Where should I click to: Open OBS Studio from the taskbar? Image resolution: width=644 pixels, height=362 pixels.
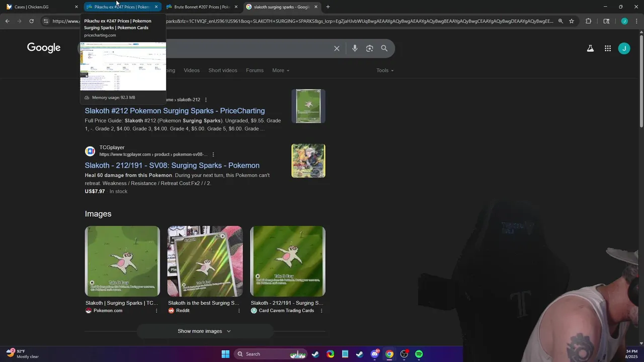pyautogui.click(x=404, y=354)
